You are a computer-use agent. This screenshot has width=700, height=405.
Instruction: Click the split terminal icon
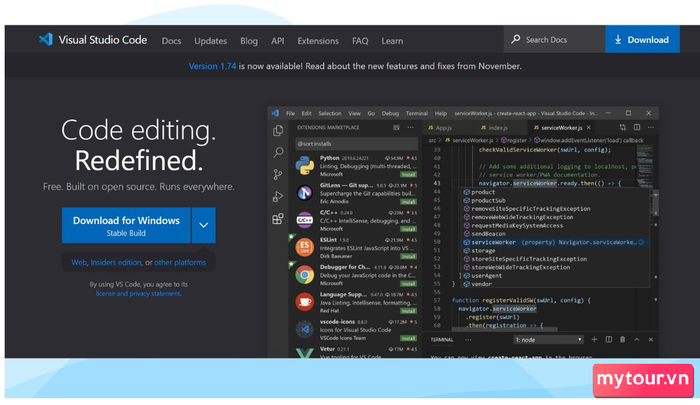pyautogui.click(x=608, y=340)
